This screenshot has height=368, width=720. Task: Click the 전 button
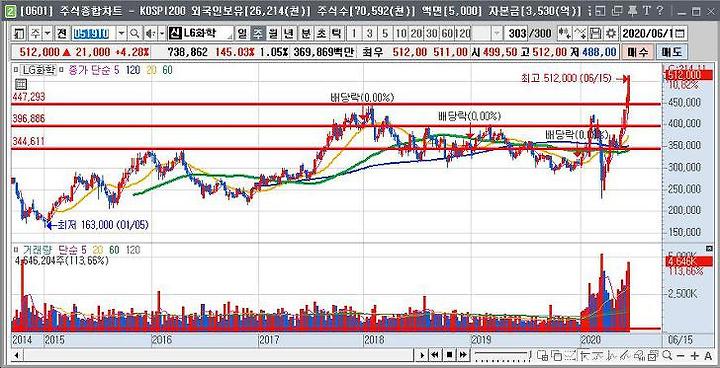62,34
